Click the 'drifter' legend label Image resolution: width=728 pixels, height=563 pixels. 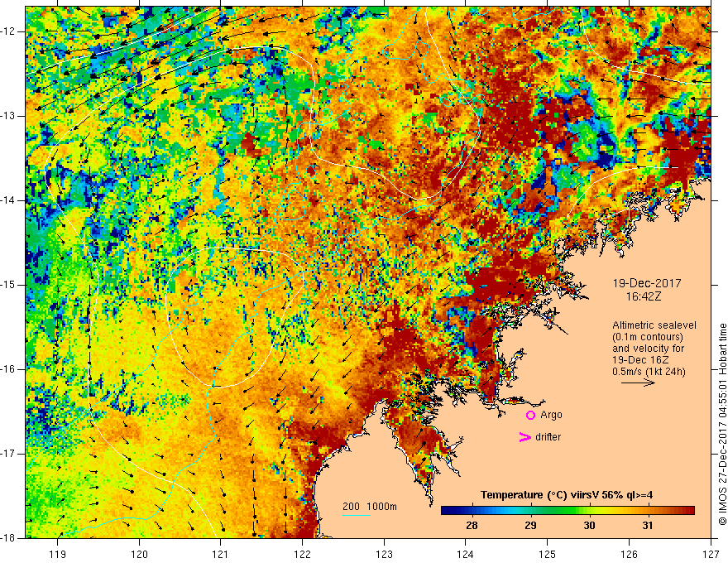[548, 437]
